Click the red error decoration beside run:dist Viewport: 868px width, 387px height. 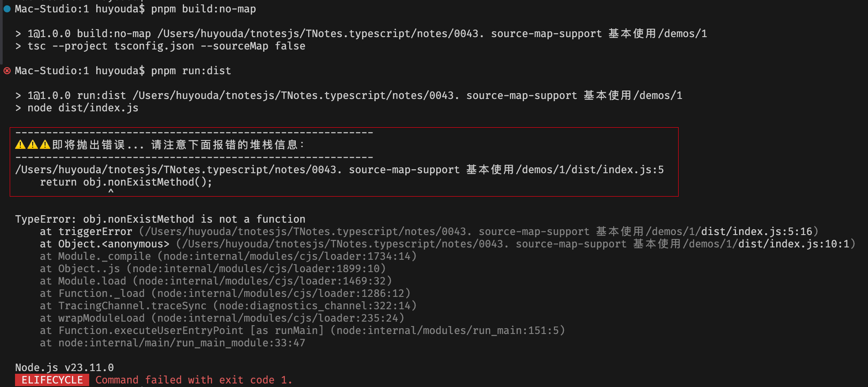click(x=7, y=71)
